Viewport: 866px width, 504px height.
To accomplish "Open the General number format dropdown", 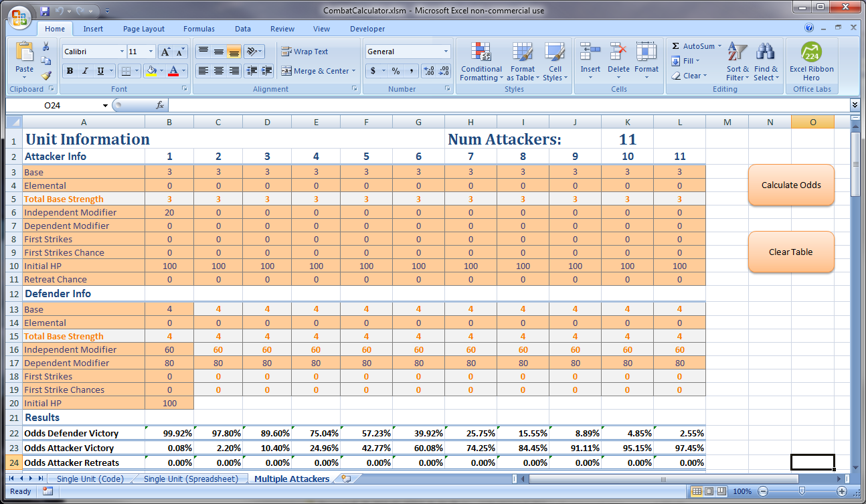I will coord(446,51).
